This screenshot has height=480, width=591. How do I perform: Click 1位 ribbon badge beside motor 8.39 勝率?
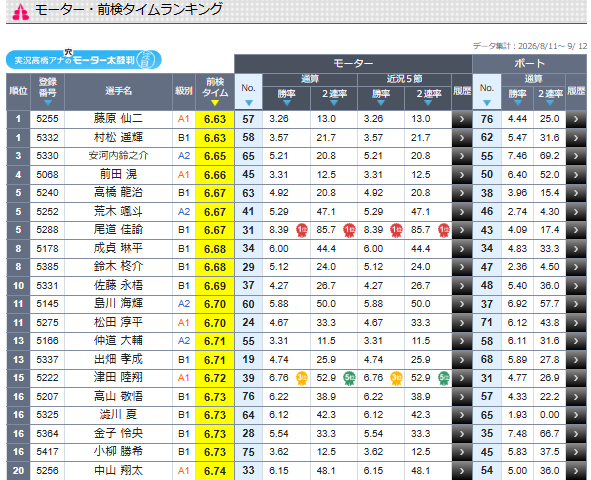pyautogui.click(x=302, y=230)
